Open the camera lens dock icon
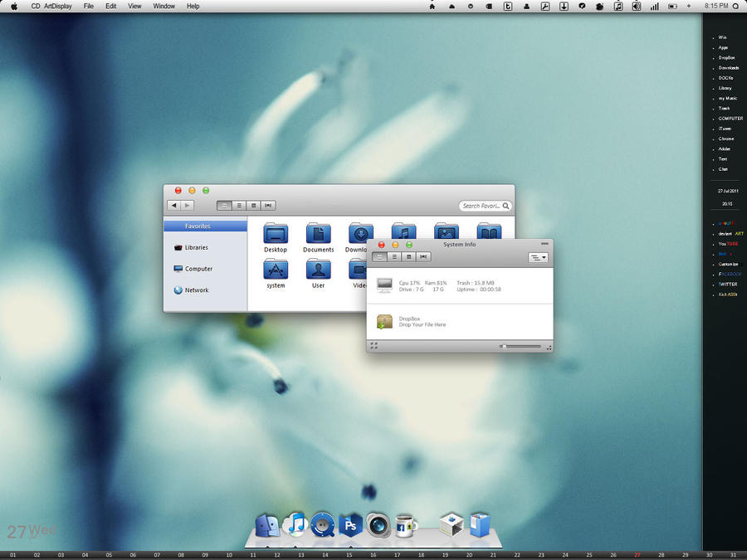The height and width of the screenshot is (560, 747). 378,526
